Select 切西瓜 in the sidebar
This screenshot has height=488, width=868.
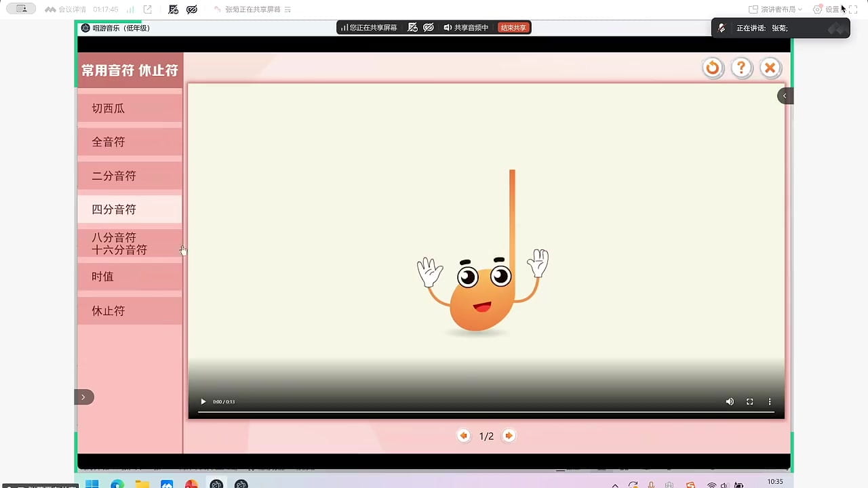point(130,108)
